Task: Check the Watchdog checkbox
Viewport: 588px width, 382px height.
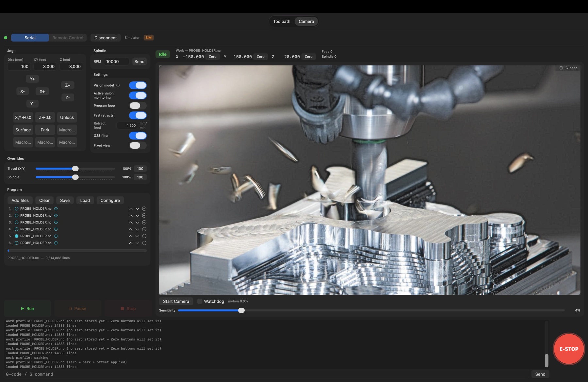Action: (200, 301)
